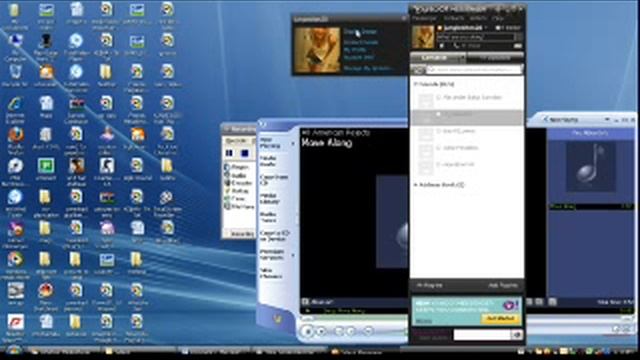
Task: Click Manage My Avatars link in popup
Action: point(368,68)
